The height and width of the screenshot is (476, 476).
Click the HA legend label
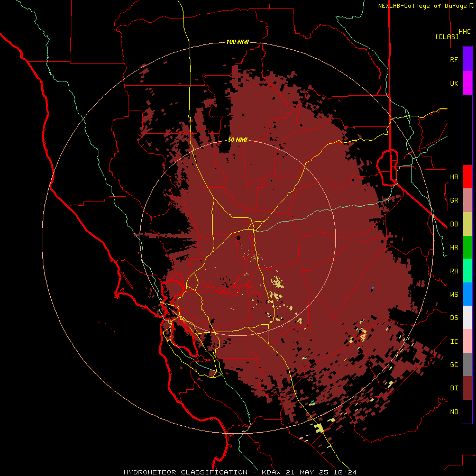coord(454,177)
